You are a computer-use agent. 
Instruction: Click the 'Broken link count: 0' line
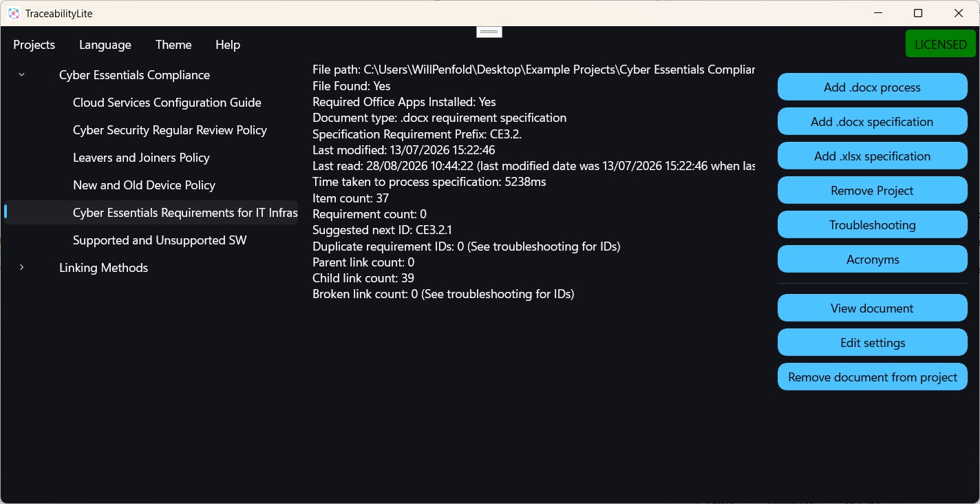click(x=443, y=294)
